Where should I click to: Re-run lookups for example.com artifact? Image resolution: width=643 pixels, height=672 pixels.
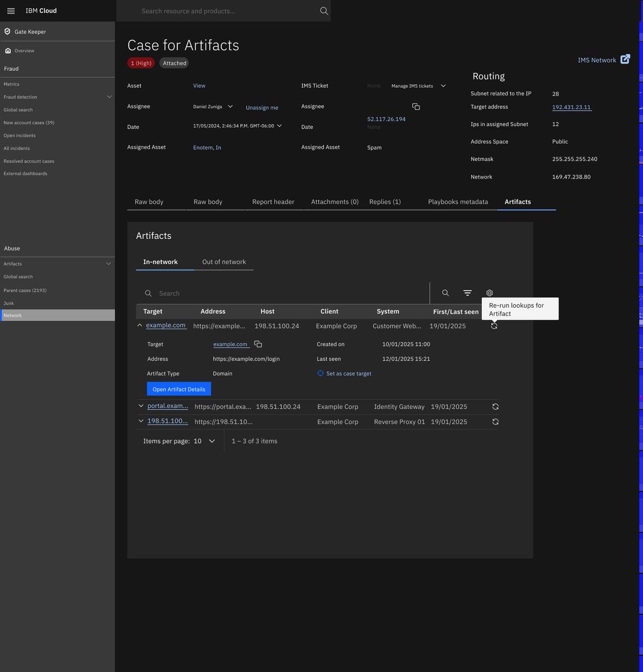tap(494, 326)
